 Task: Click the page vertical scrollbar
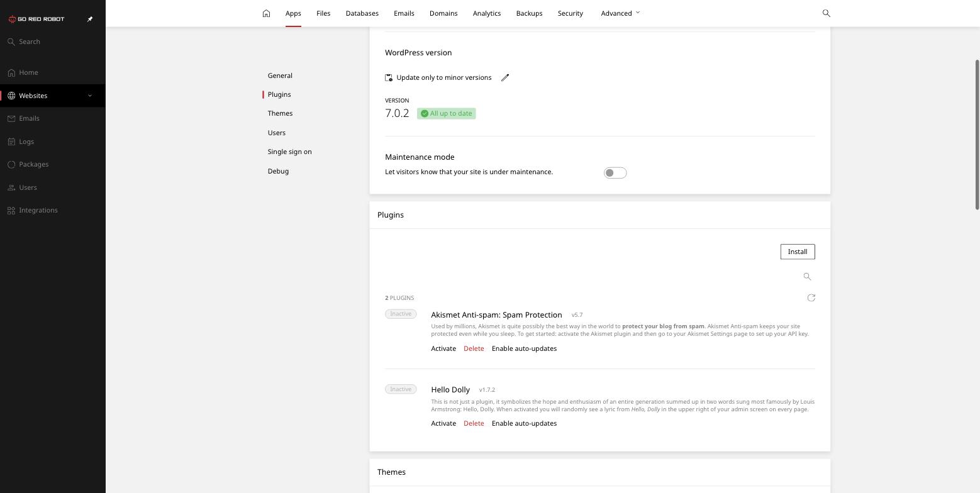tap(977, 135)
